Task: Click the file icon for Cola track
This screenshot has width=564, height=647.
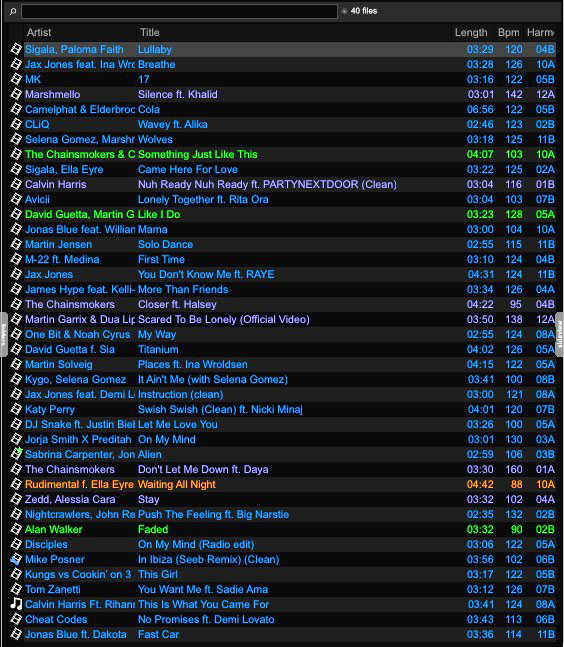Action: [16, 109]
